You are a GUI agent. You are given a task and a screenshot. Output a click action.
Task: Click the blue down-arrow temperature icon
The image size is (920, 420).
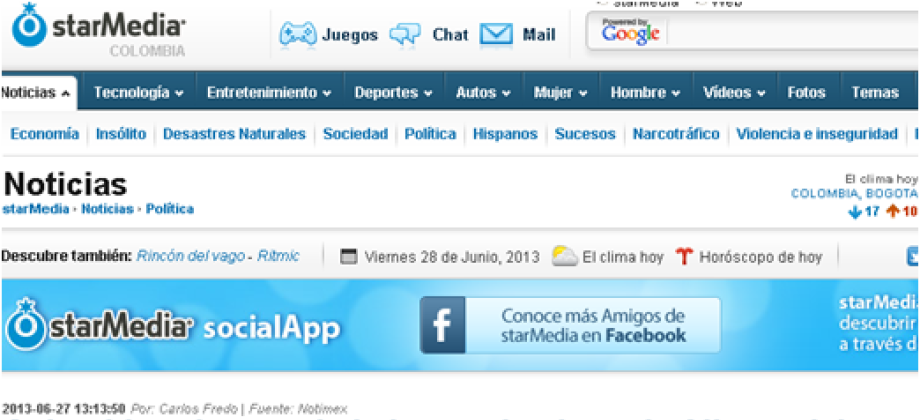tap(855, 211)
